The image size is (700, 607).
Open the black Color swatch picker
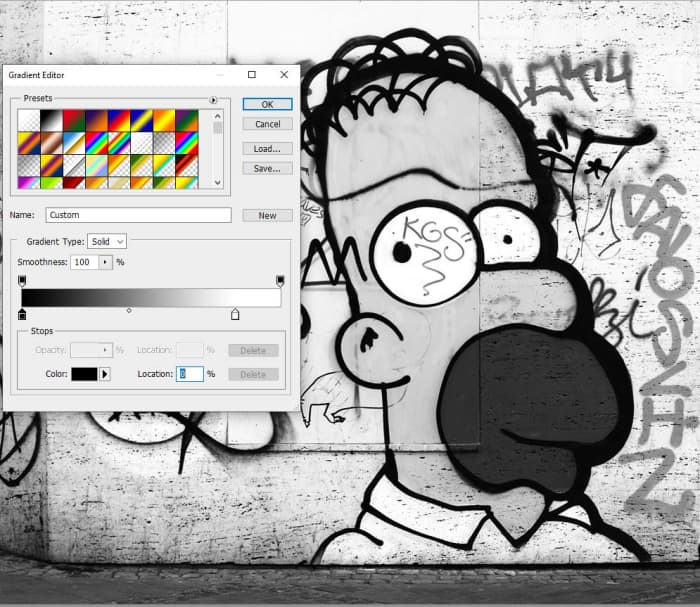pyautogui.click(x=84, y=374)
